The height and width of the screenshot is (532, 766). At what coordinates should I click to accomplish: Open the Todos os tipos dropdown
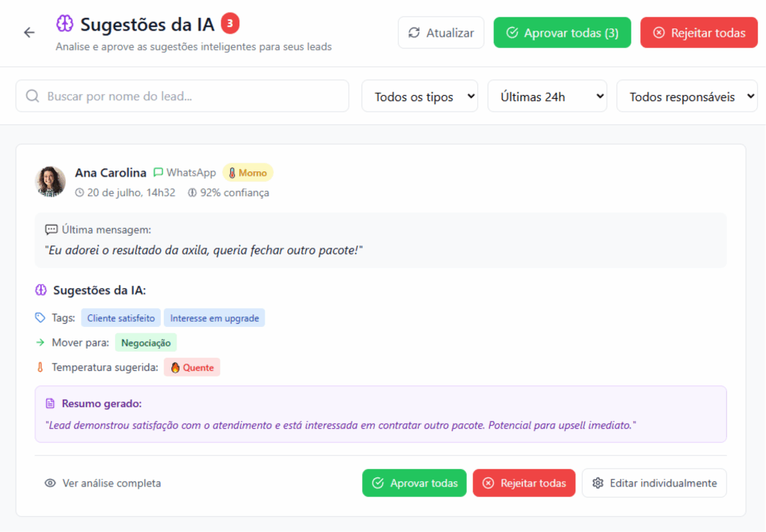point(419,97)
